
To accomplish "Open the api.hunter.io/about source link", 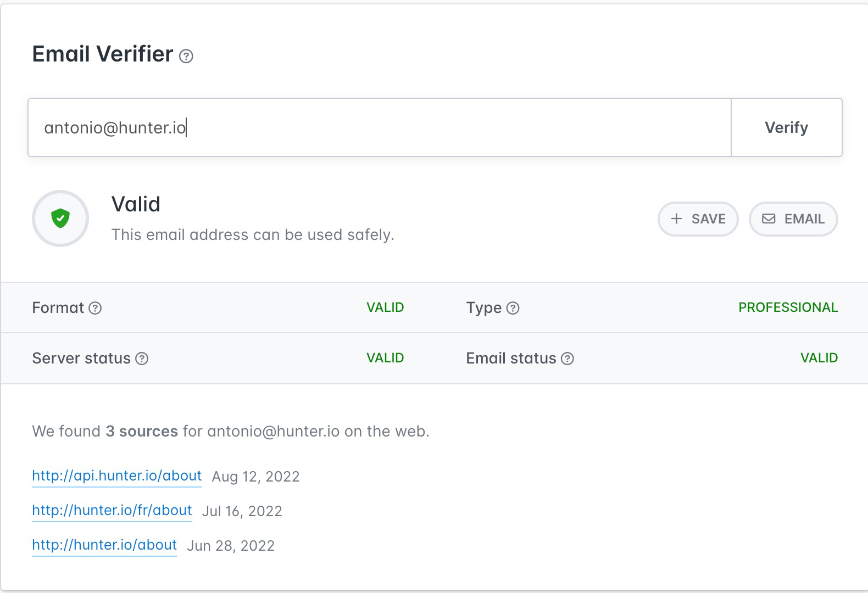I will 116,475.
